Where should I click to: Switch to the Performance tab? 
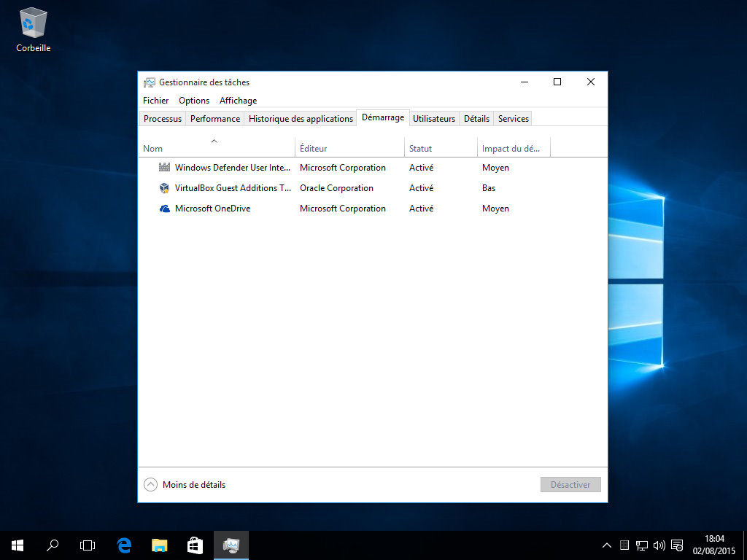[214, 119]
